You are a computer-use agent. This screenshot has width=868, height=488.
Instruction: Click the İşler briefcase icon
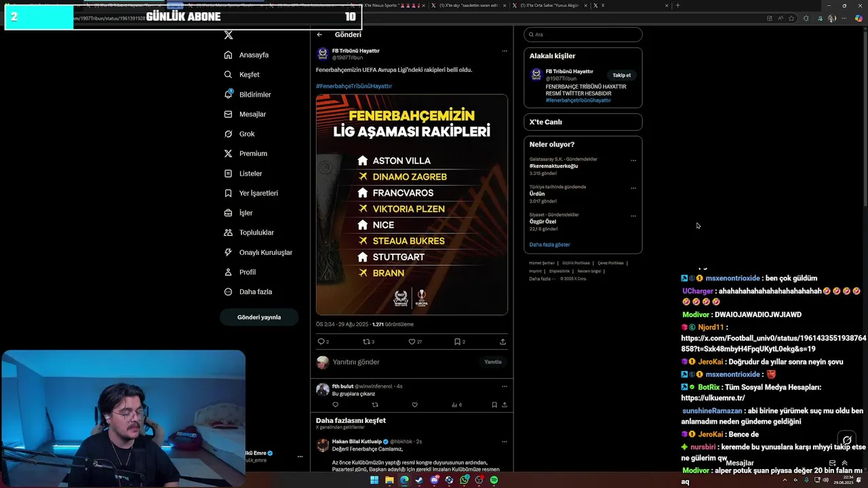pos(229,213)
